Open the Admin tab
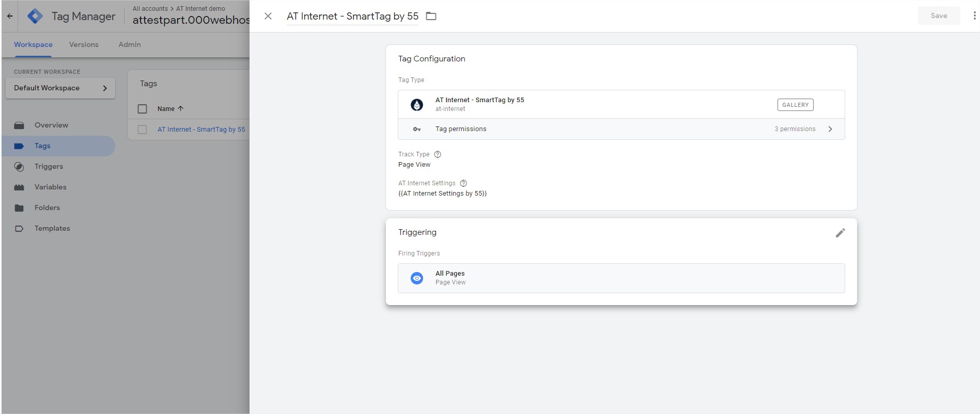Image resolution: width=980 pixels, height=414 pixels. click(129, 45)
